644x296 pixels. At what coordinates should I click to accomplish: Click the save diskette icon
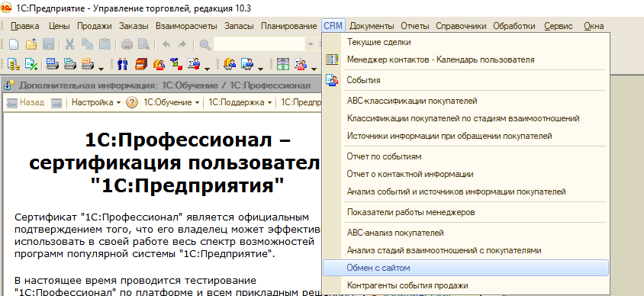(x=49, y=44)
